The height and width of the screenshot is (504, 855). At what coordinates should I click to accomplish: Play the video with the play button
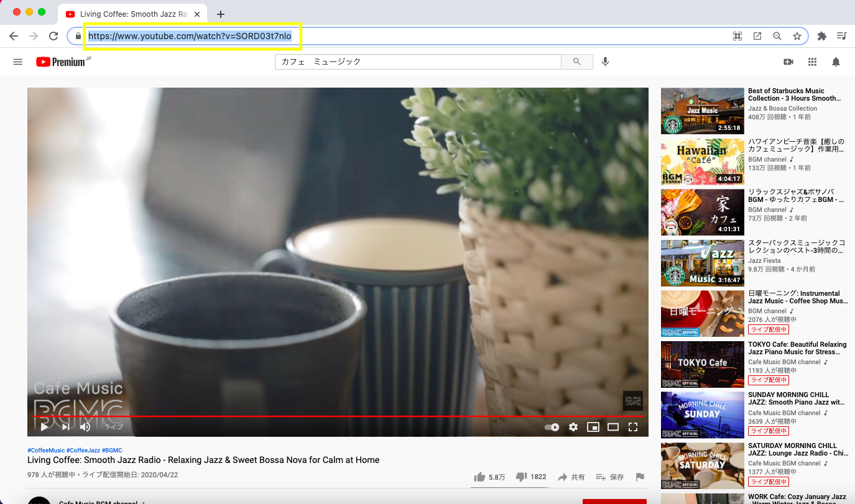44,427
